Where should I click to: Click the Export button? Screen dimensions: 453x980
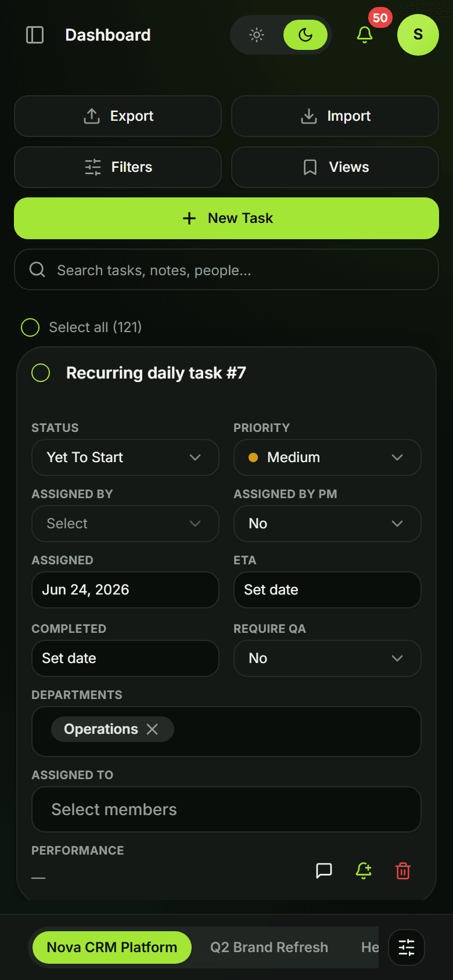[x=118, y=116]
